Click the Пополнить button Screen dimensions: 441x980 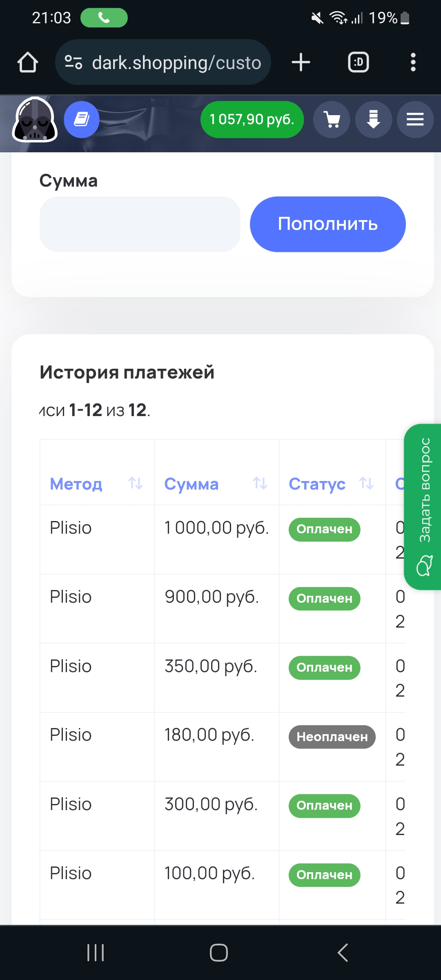pos(327,224)
